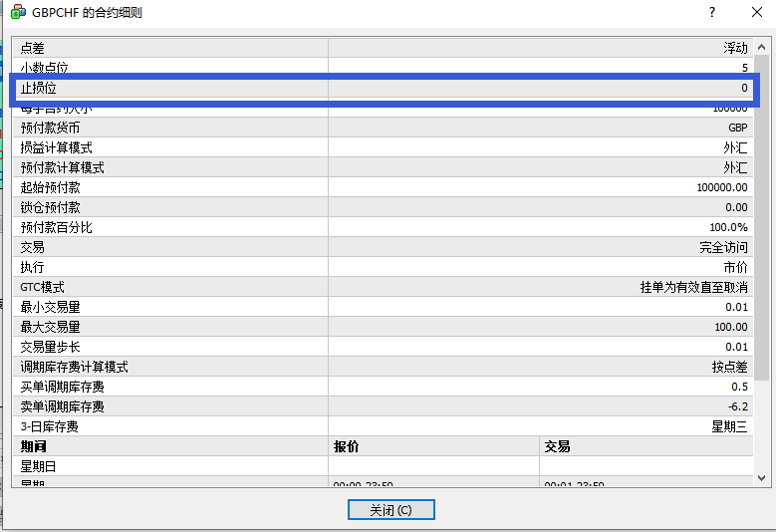Click the vertical scrollbar thumb

coord(762,219)
